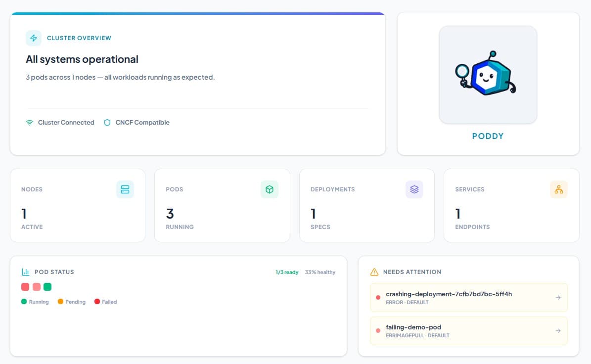Click the warning triangle Needs Attention icon
Viewport: 591px width, 364px height.
tap(374, 272)
